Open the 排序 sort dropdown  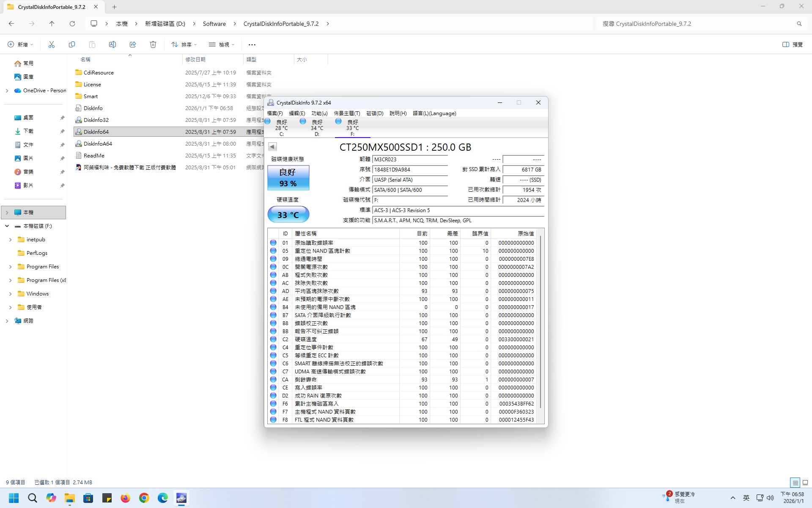click(184, 44)
